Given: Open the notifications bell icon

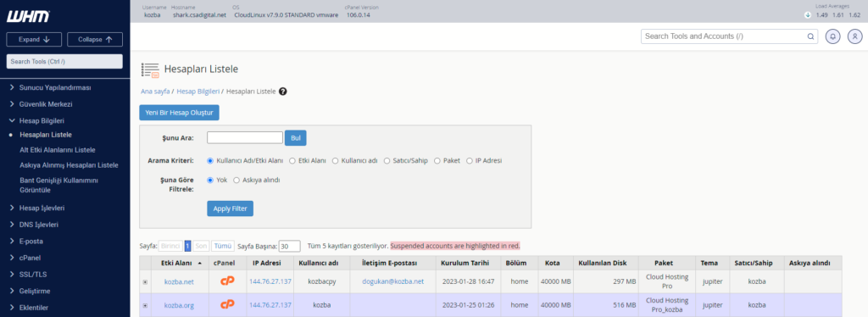Looking at the screenshot, I should coord(832,36).
